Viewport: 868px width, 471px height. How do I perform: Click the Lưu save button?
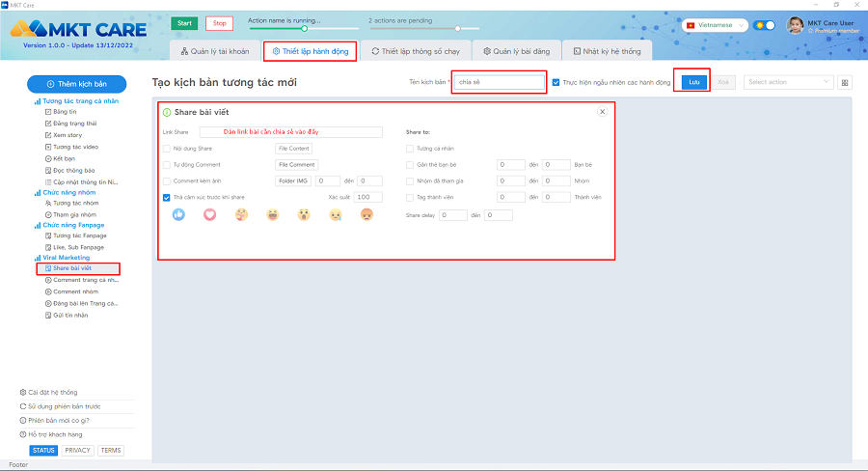coord(692,83)
